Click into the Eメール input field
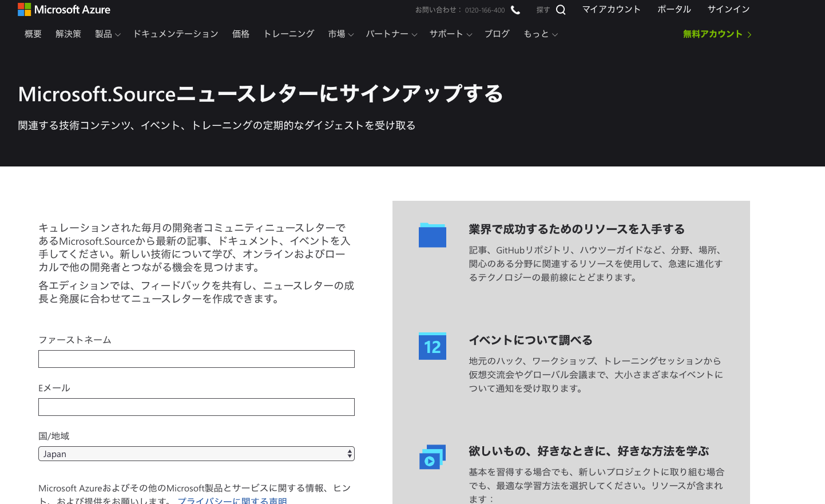Image resolution: width=825 pixels, height=504 pixels. (x=196, y=407)
